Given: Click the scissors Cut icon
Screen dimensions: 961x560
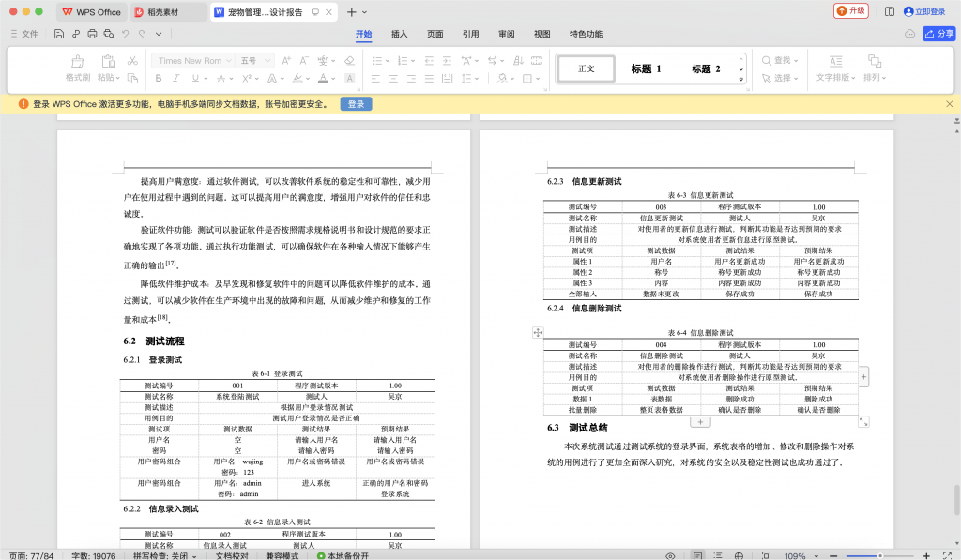Looking at the screenshot, I should tap(132, 60).
